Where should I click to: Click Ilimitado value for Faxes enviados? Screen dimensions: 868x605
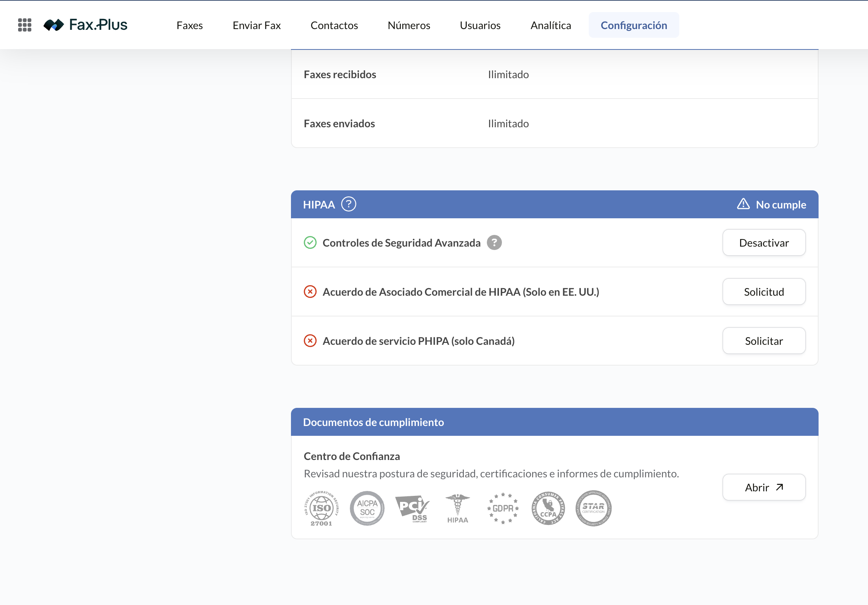click(x=508, y=124)
